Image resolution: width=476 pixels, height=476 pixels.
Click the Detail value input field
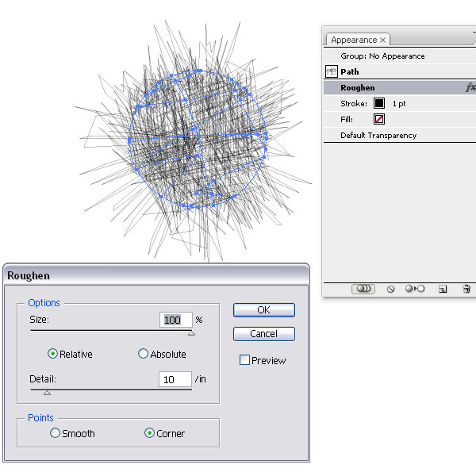click(x=175, y=379)
